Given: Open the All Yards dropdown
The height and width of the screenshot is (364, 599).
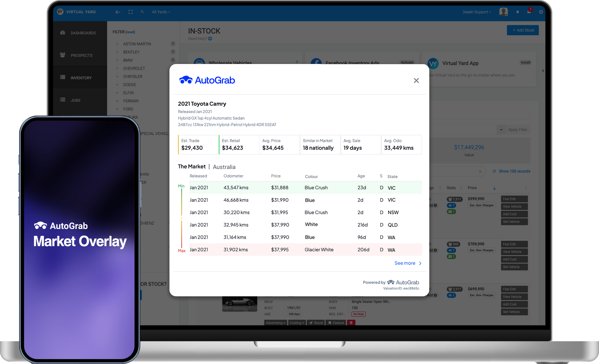Looking at the screenshot, I should coord(161,12).
